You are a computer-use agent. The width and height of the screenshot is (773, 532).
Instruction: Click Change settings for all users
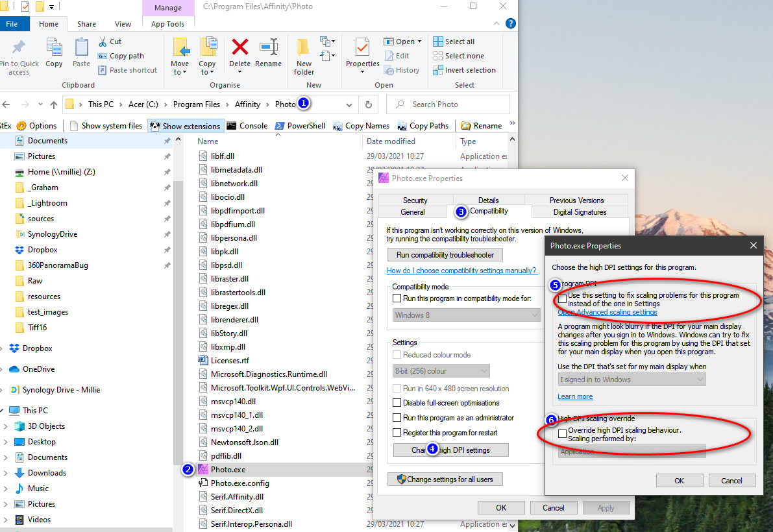point(445,479)
